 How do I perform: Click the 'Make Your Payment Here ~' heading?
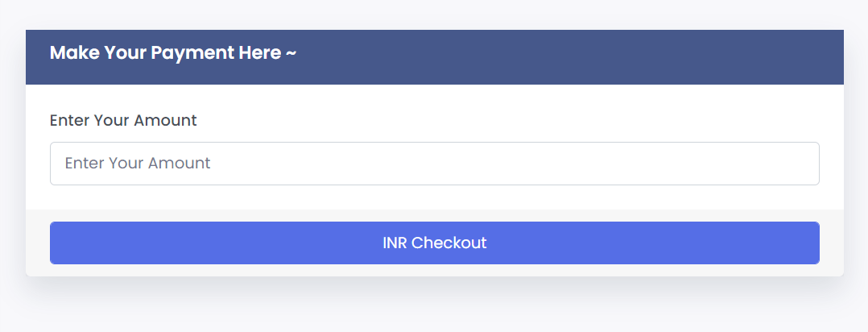[x=173, y=53]
